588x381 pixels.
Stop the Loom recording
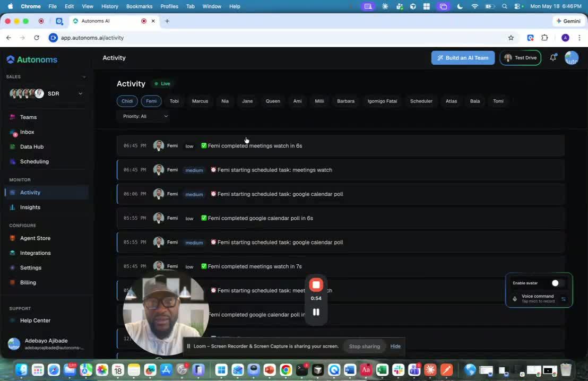pos(316,285)
